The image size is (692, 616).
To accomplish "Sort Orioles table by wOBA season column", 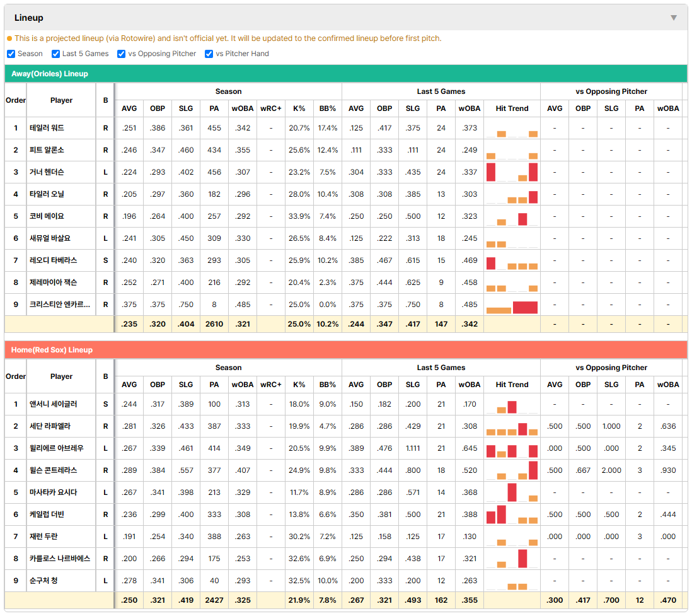I will [x=242, y=108].
